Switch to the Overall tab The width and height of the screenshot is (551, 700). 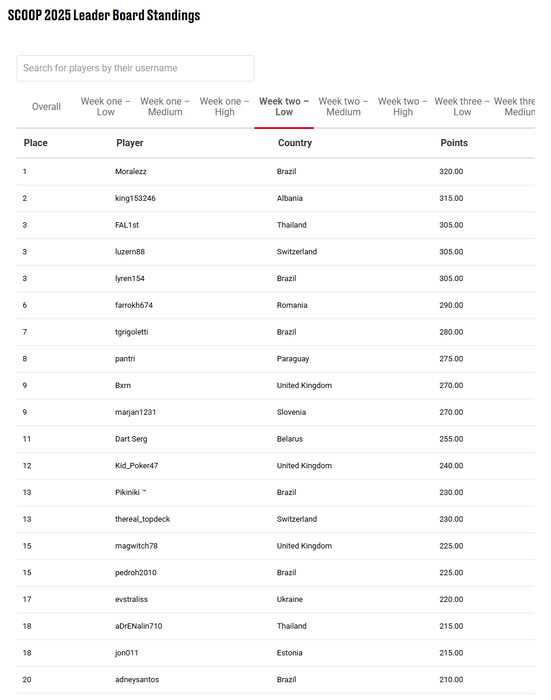pos(46,107)
